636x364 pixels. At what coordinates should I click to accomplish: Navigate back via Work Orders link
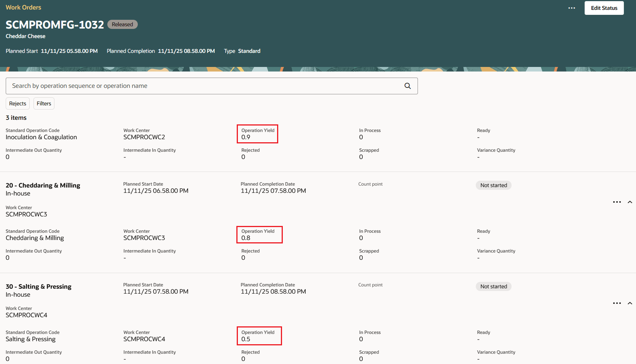click(23, 7)
